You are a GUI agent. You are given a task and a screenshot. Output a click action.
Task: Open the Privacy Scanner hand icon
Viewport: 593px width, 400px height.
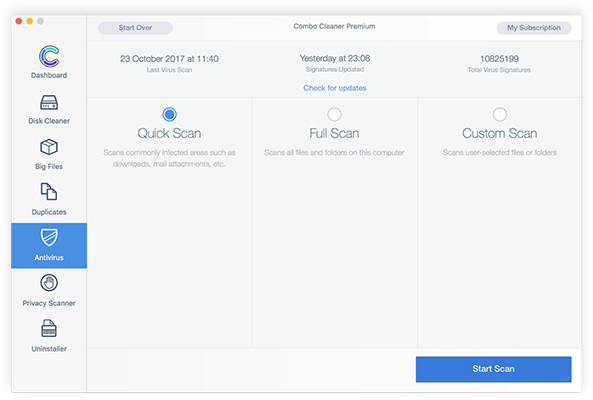(49, 283)
